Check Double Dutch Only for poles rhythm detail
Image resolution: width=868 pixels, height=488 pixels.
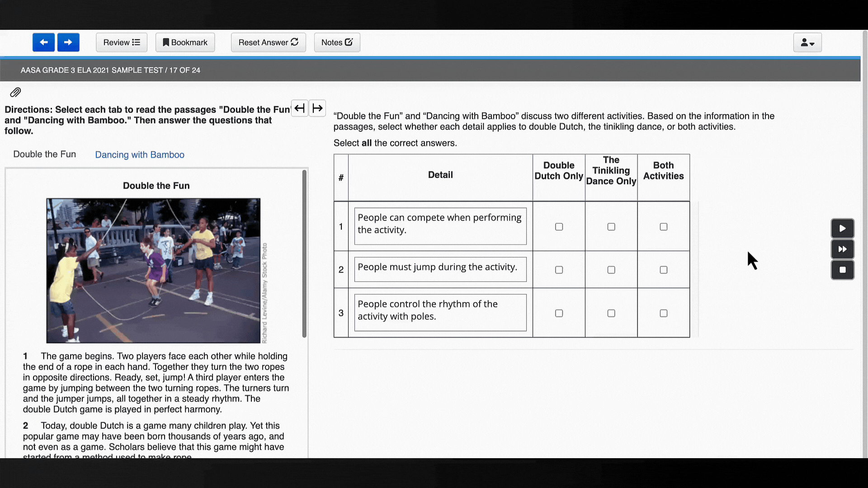559,313
